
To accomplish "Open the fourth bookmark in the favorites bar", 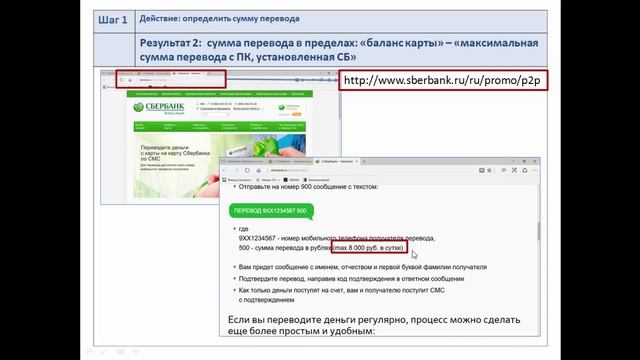I will point(316,180).
